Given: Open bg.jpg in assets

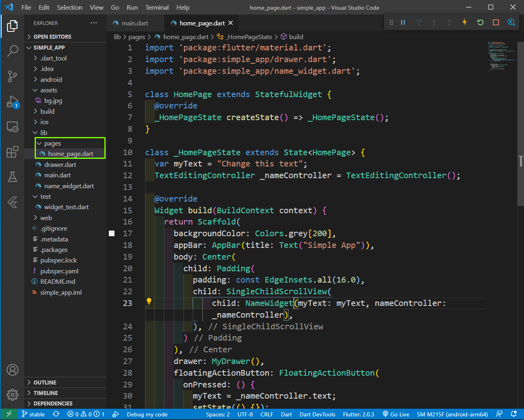Looking at the screenshot, I should 65,100.
